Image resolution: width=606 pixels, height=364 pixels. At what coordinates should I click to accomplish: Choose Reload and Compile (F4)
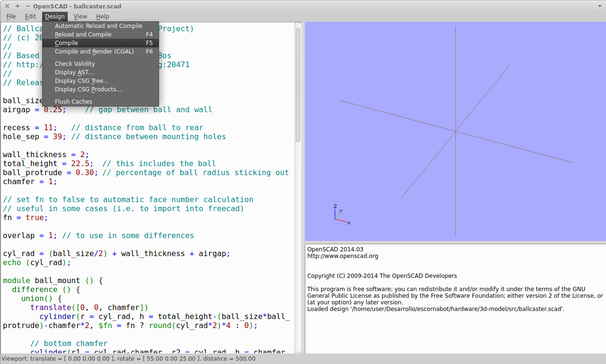point(100,35)
